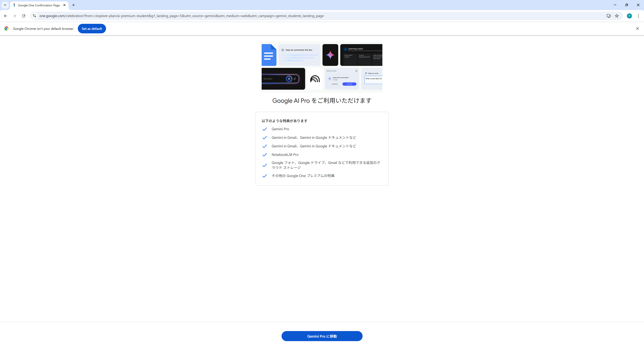Click the checkmark beside NotebookLM Pro
The image size is (644, 350).
pos(264,155)
